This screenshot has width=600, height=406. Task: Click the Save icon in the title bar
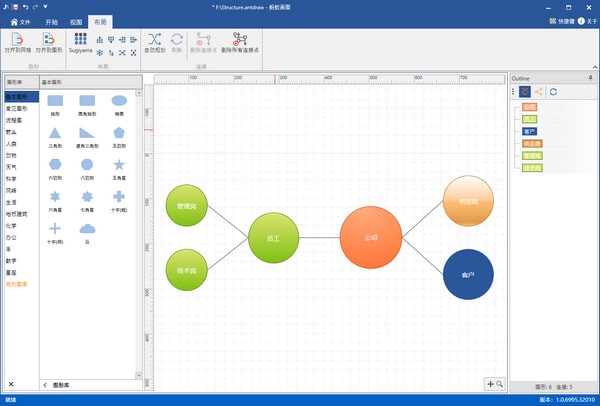[15, 7]
